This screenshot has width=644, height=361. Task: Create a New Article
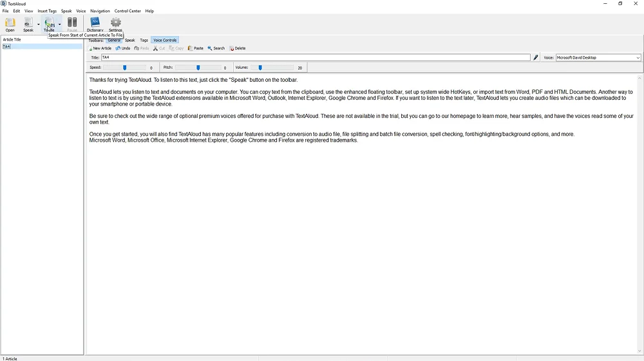pos(100,48)
